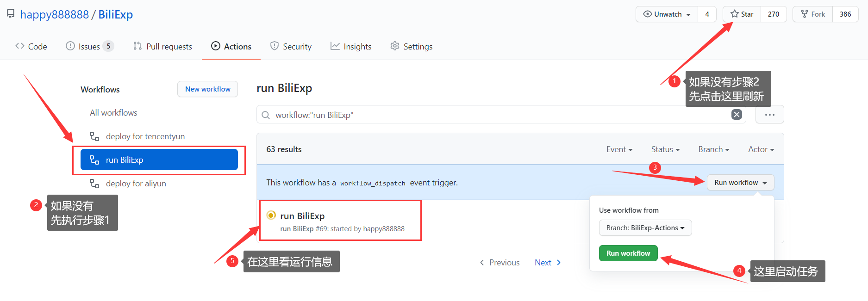
Task: Click the Insights graph icon
Action: 335,46
